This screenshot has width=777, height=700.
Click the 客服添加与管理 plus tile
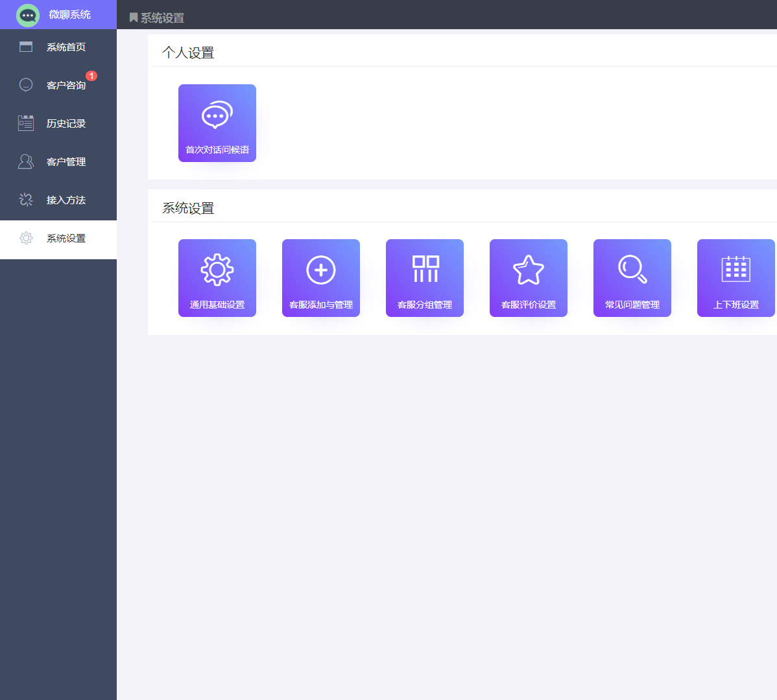point(321,278)
